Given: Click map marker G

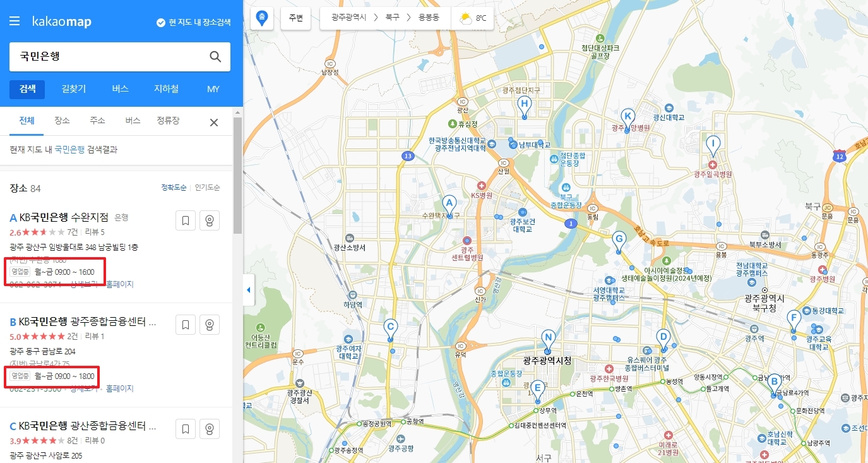Looking at the screenshot, I should (619, 240).
